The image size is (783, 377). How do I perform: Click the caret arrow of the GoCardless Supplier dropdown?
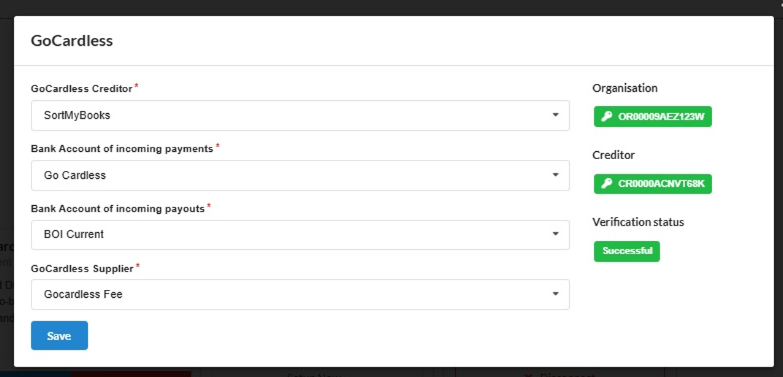tap(555, 294)
